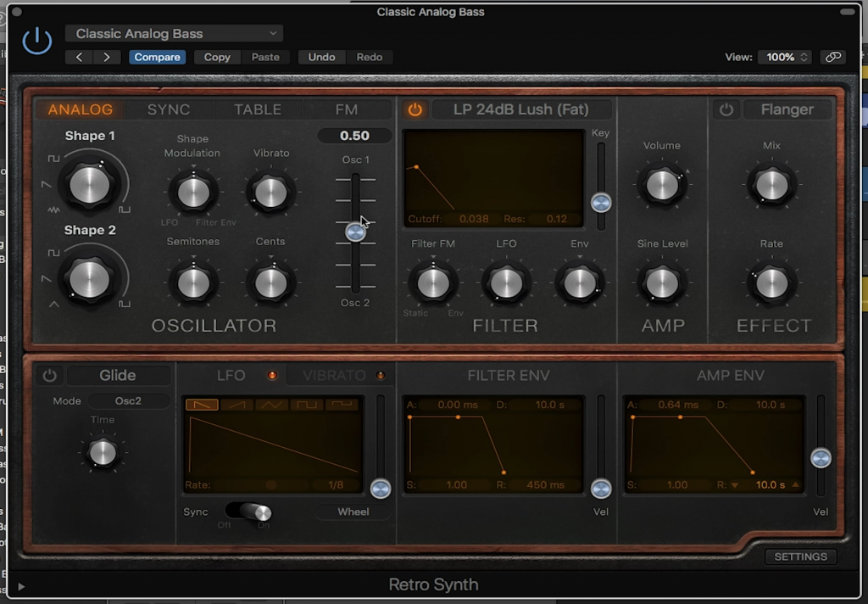Click the amp Volume knob

[662, 185]
